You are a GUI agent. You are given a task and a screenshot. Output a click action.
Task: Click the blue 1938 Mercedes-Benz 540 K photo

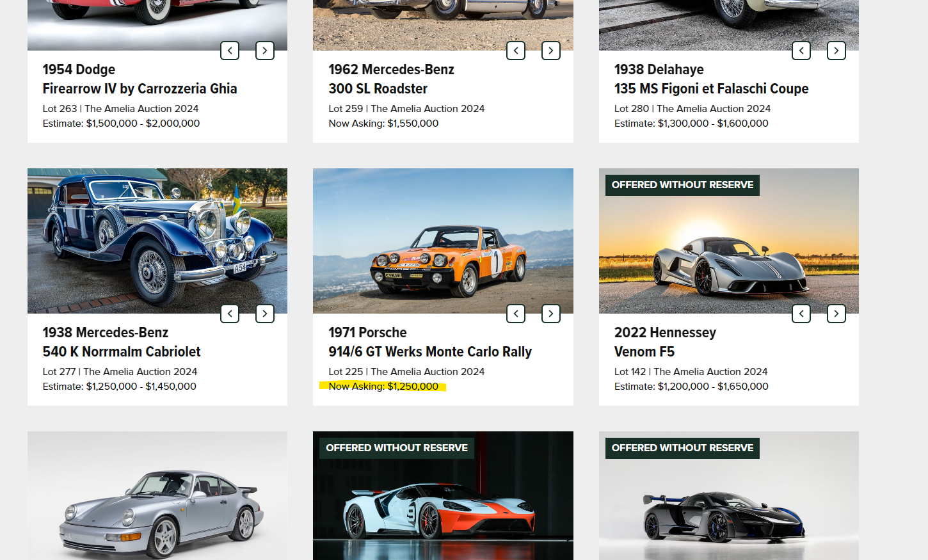click(157, 241)
